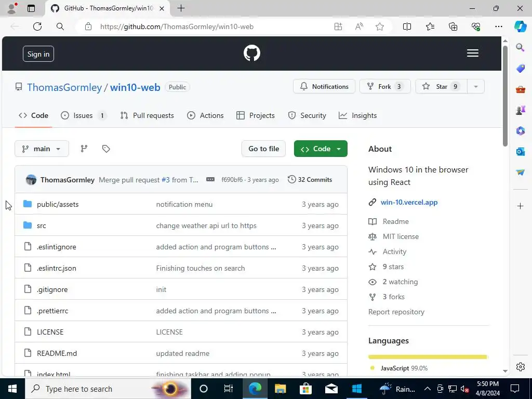Viewport: 532px width, 399px height.
Task: Switch to the Code tab
Action: [x=33, y=115]
